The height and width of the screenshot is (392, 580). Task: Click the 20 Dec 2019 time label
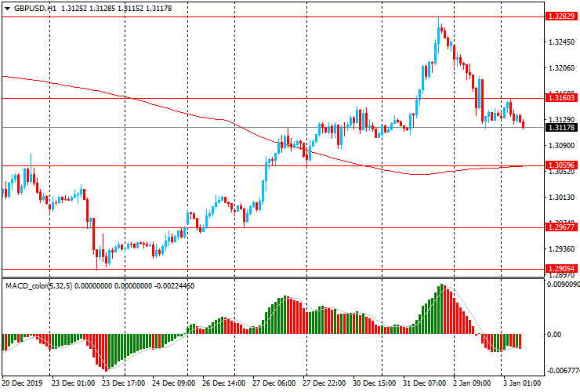(23, 383)
